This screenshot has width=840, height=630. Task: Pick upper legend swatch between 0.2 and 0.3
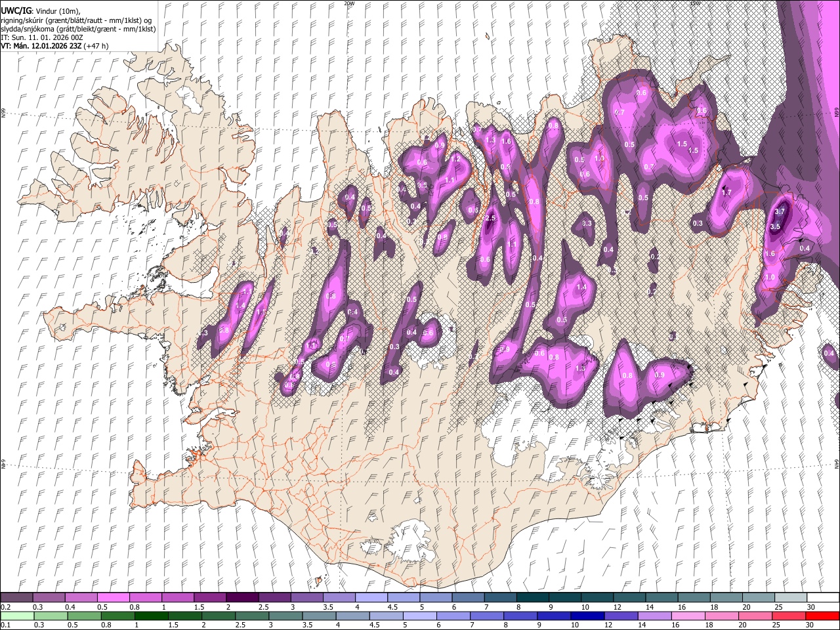click(16, 598)
